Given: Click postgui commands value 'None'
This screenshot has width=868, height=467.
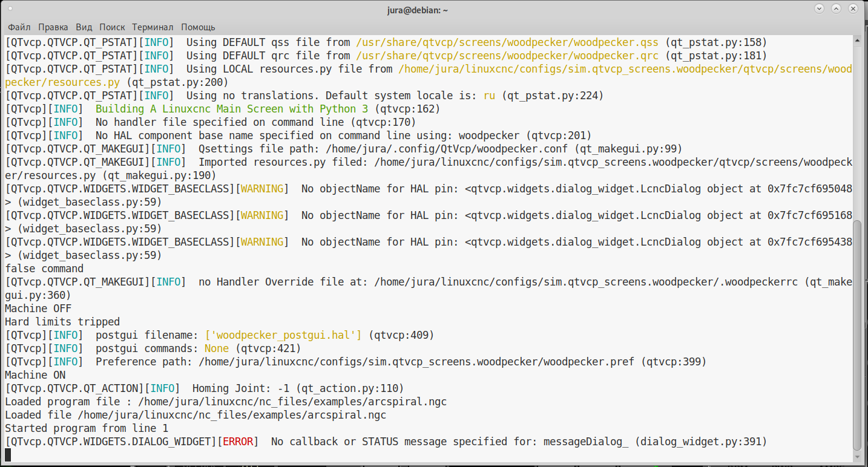Looking at the screenshot, I should pos(217,348).
